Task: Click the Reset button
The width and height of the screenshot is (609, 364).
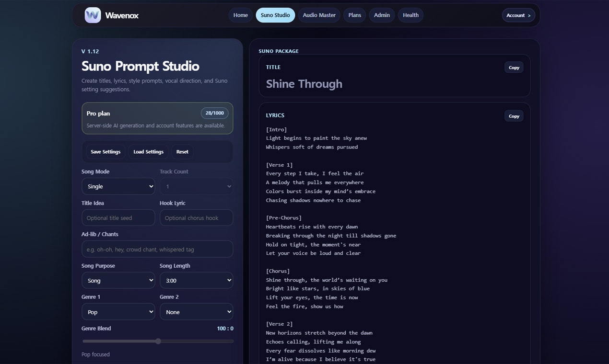Action: pos(182,152)
